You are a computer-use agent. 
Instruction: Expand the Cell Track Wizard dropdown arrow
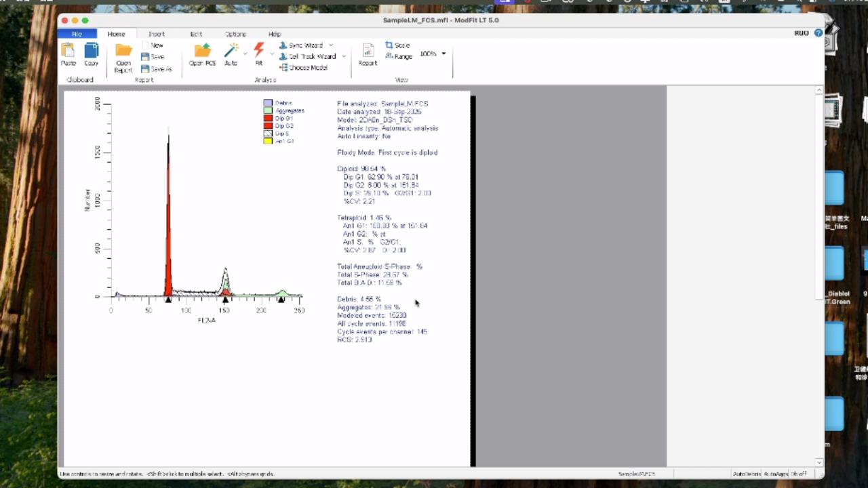coord(344,57)
